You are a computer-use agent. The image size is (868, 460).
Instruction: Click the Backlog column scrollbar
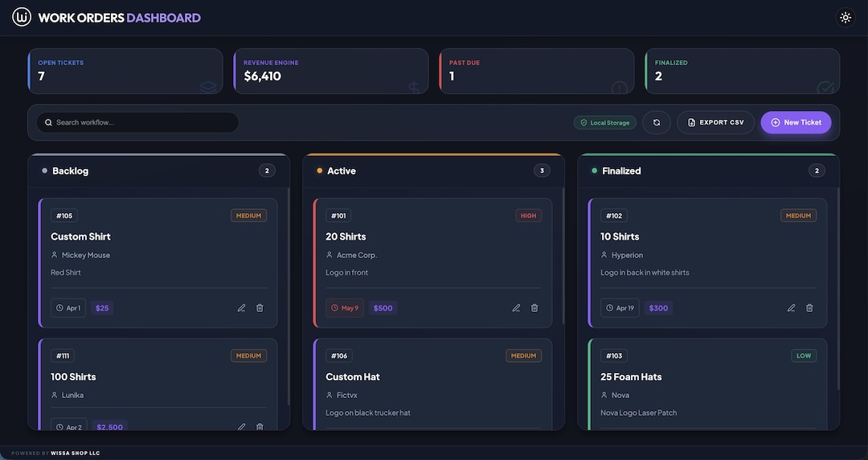pyautogui.click(x=289, y=297)
